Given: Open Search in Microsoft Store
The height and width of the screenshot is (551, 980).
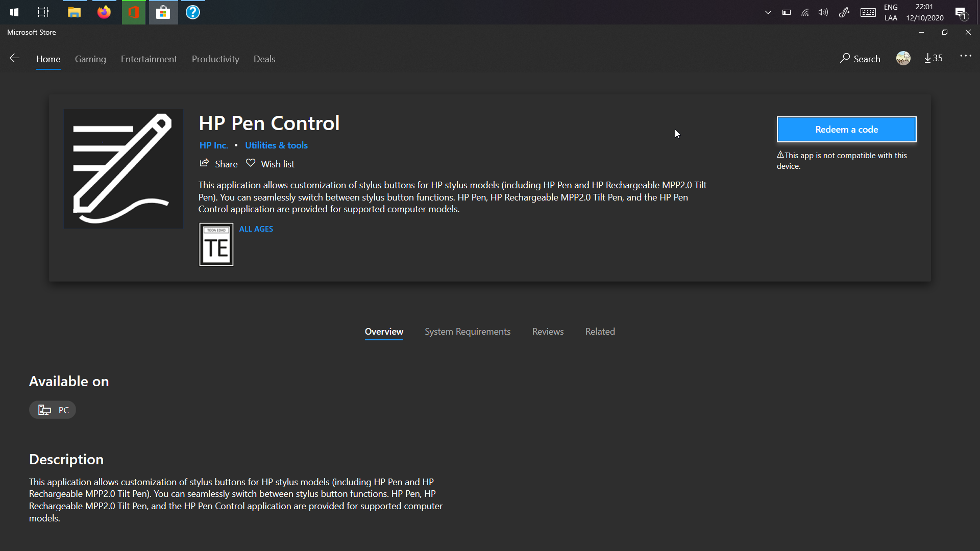Looking at the screenshot, I should coord(860,59).
